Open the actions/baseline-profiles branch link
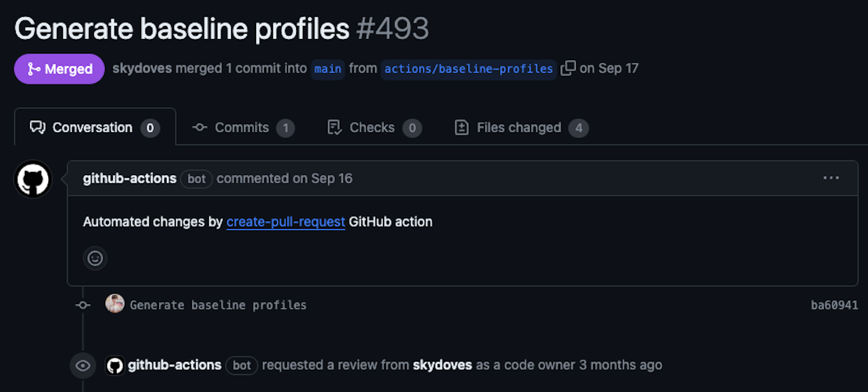 [468, 69]
